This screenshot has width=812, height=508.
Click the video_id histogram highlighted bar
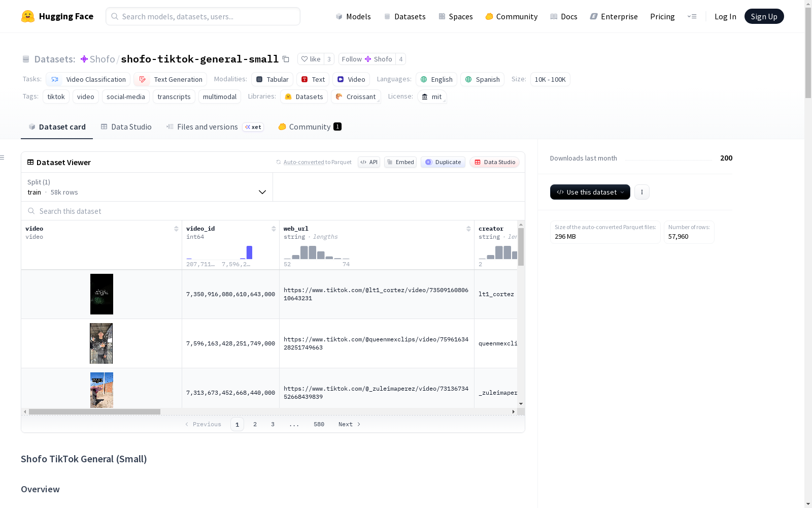point(249,252)
